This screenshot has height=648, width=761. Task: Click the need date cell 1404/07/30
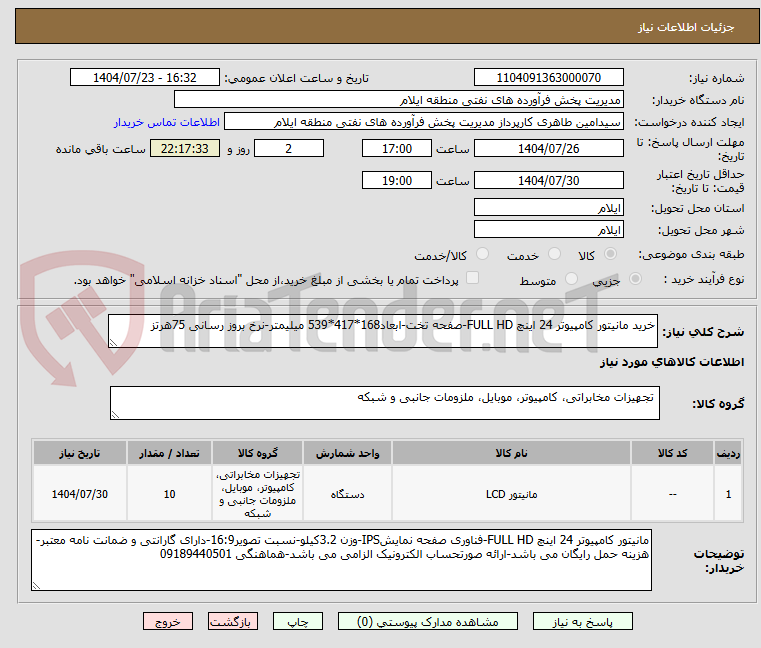(80, 494)
